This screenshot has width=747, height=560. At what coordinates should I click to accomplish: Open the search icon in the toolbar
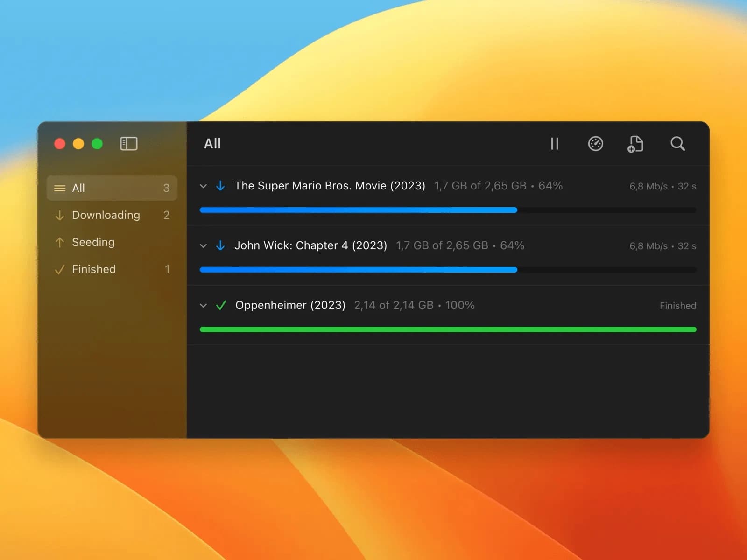[x=678, y=144]
